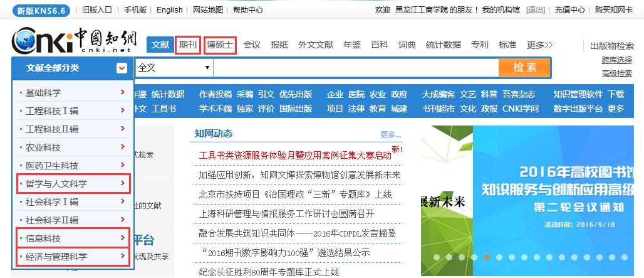
Task: Open news 北京市扶持项目 治国理政 headline
Action: coord(295,194)
